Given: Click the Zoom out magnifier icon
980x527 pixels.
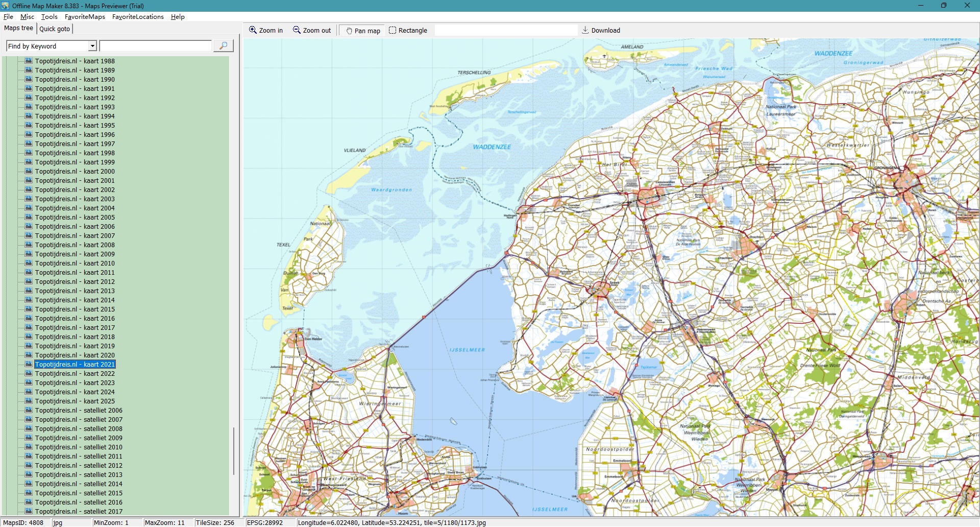Looking at the screenshot, I should 297,30.
